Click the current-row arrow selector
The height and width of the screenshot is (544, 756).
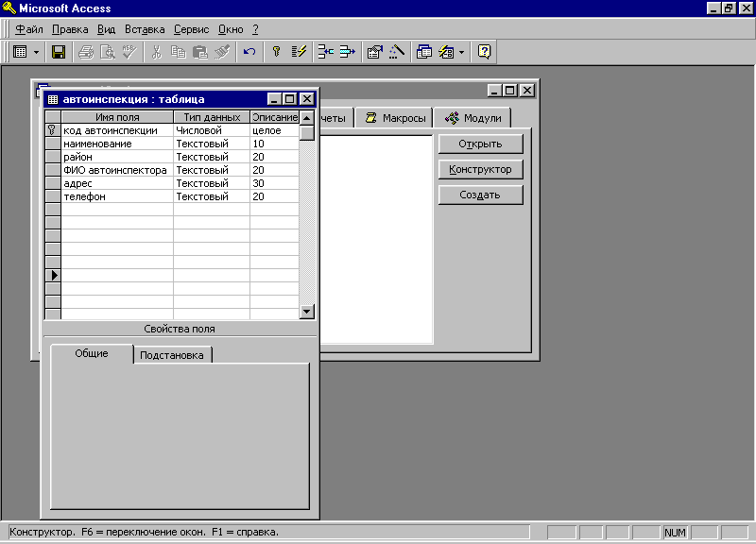53,275
